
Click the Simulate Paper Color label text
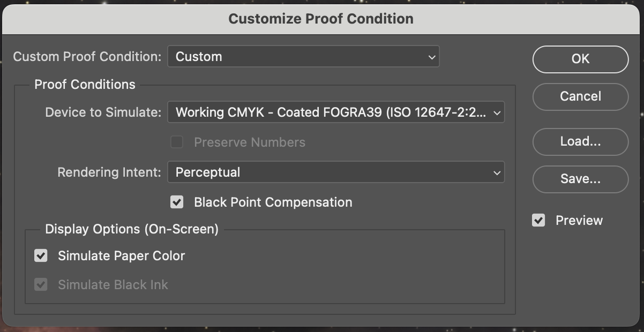[122, 256]
